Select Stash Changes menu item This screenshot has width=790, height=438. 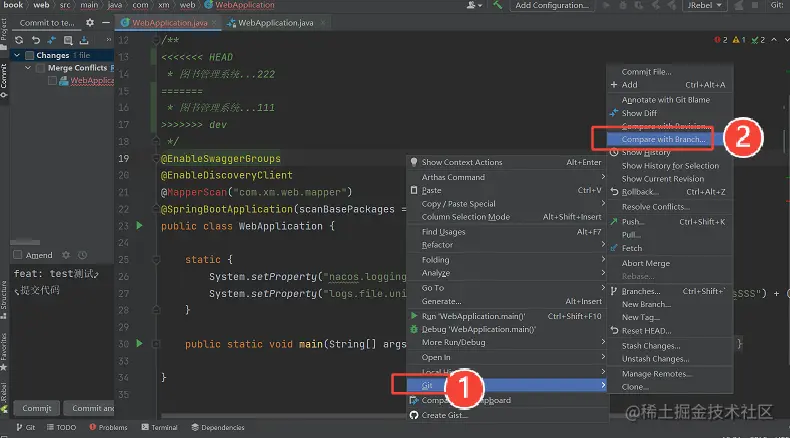(x=669, y=346)
